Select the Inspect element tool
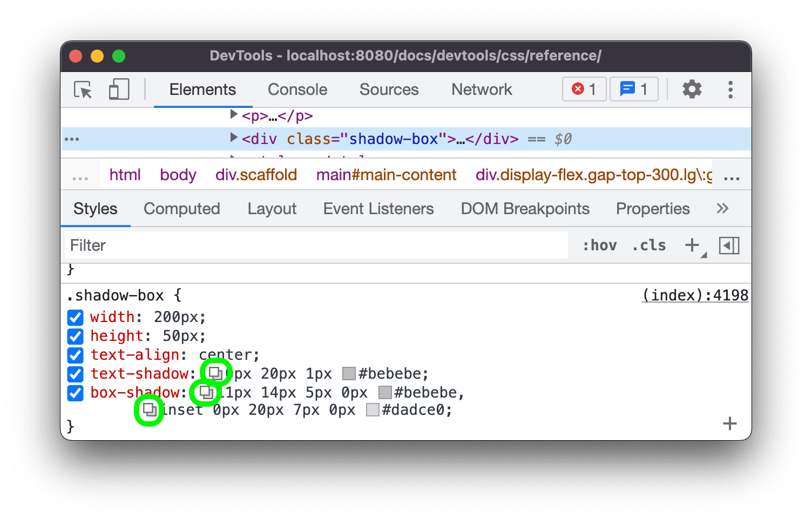Image resolution: width=812 pixels, height=520 pixels. 82,90
